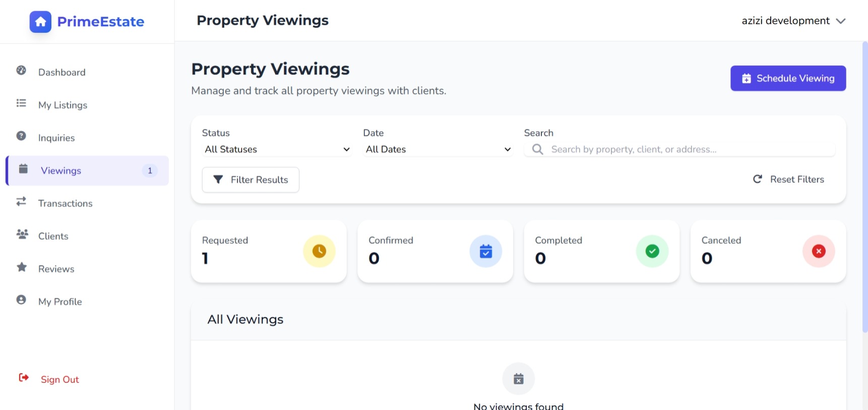Screen dimensions: 868x410
Task: Click the blue calendar Confirmed icon
Action: (x=485, y=251)
